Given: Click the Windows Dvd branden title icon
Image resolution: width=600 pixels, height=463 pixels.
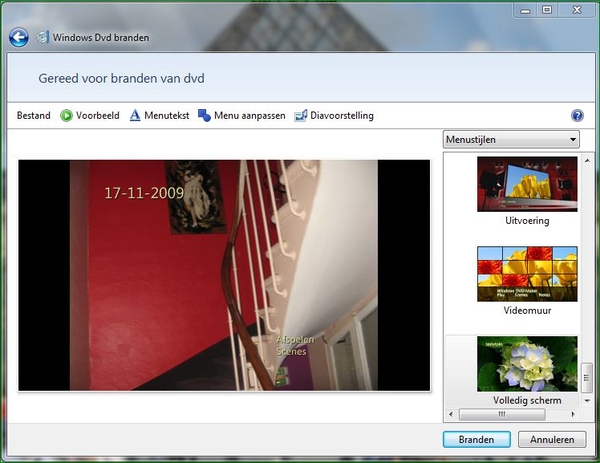Looking at the screenshot, I should 42,37.
